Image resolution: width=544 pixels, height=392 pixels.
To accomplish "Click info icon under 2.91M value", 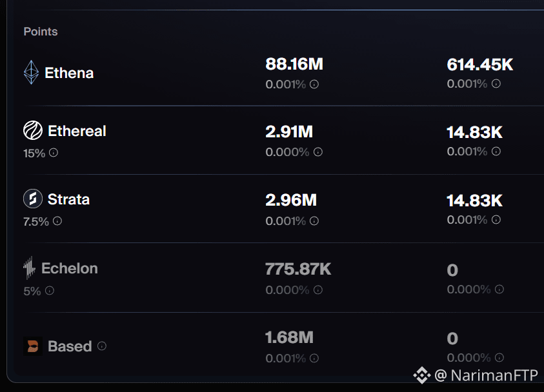I will coord(317,152).
